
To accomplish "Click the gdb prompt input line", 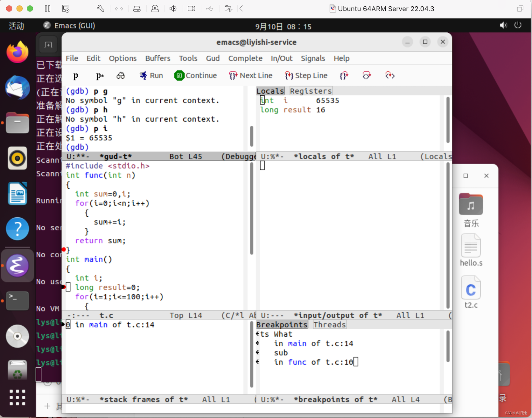I will tap(154, 147).
